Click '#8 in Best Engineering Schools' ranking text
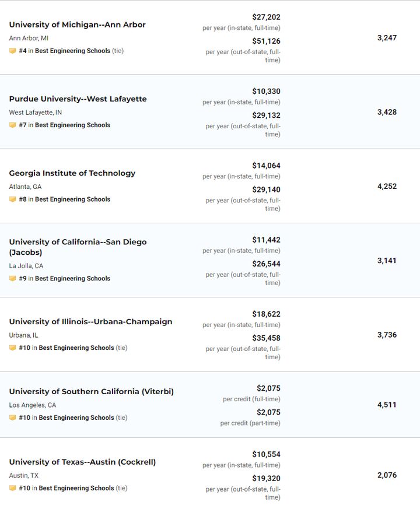Viewport: 420px width, 505px height. point(64,199)
